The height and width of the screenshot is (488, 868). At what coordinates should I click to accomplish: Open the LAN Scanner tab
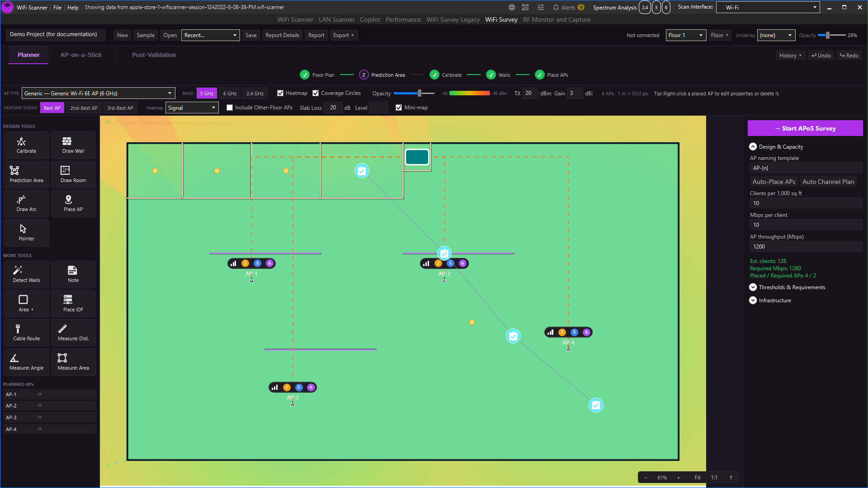click(x=336, y=19)
